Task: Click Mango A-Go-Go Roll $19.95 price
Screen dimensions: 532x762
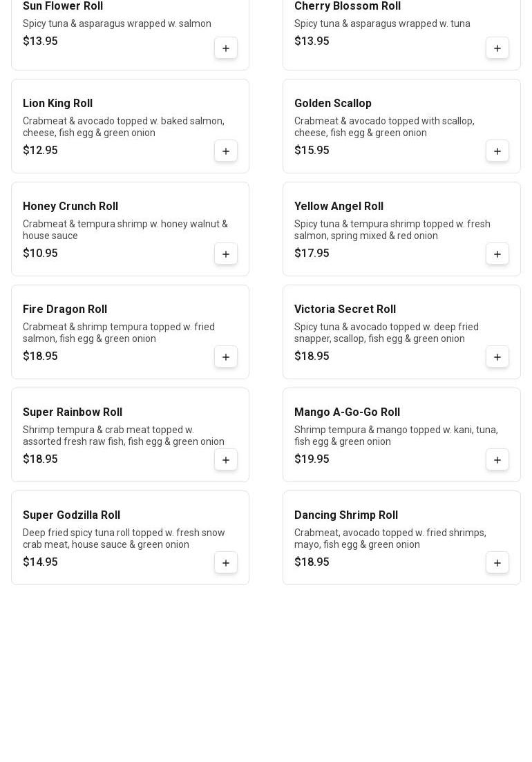Action: tap(312, 459)
